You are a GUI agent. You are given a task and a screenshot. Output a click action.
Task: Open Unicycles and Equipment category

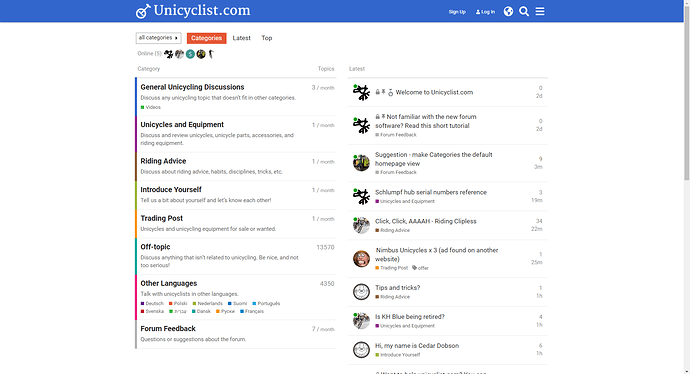[182, 125]
